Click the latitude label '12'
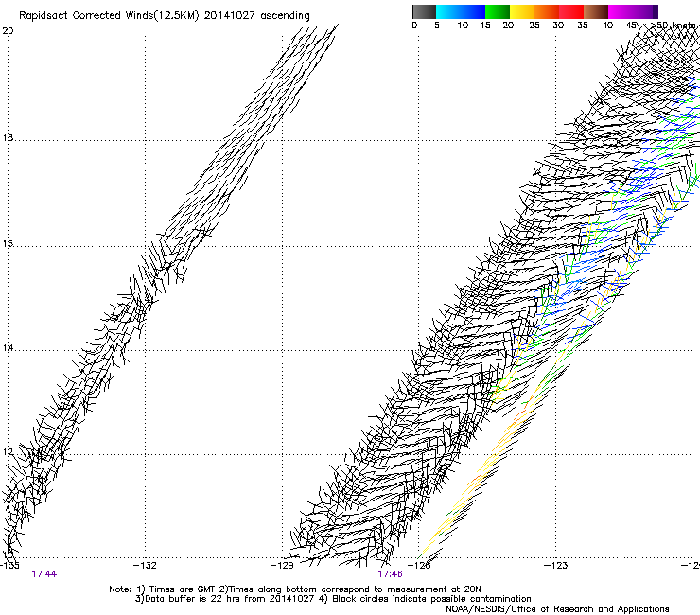 (8, 452)
